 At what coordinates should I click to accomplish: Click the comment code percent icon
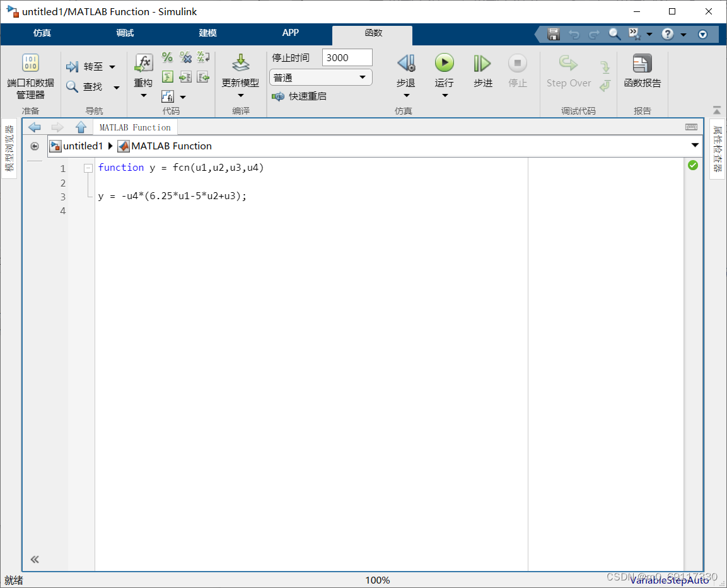167,57
